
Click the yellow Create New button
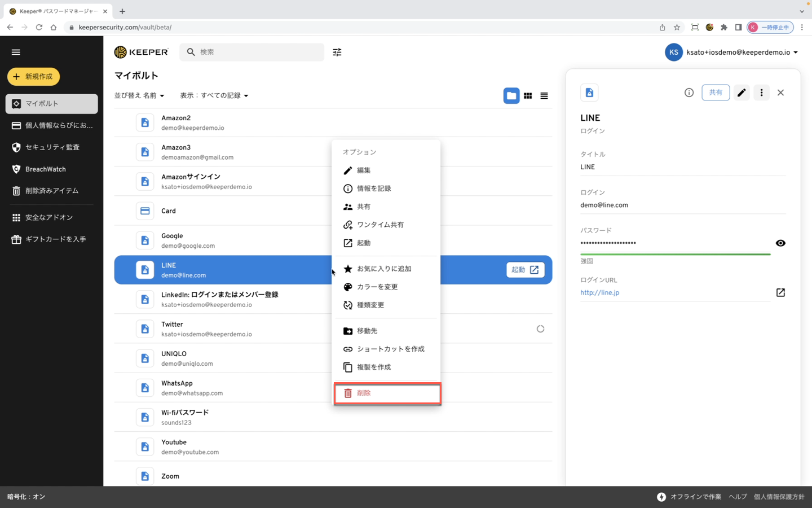33,76
